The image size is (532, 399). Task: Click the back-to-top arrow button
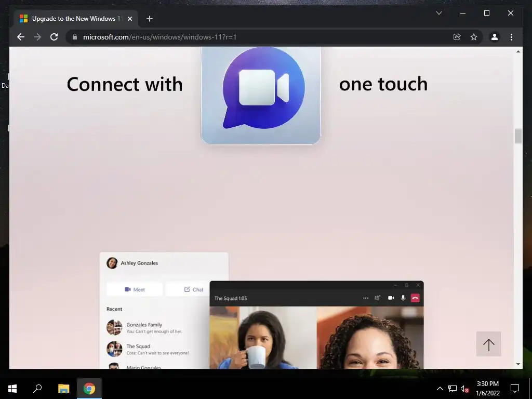(x=488, y=344)
